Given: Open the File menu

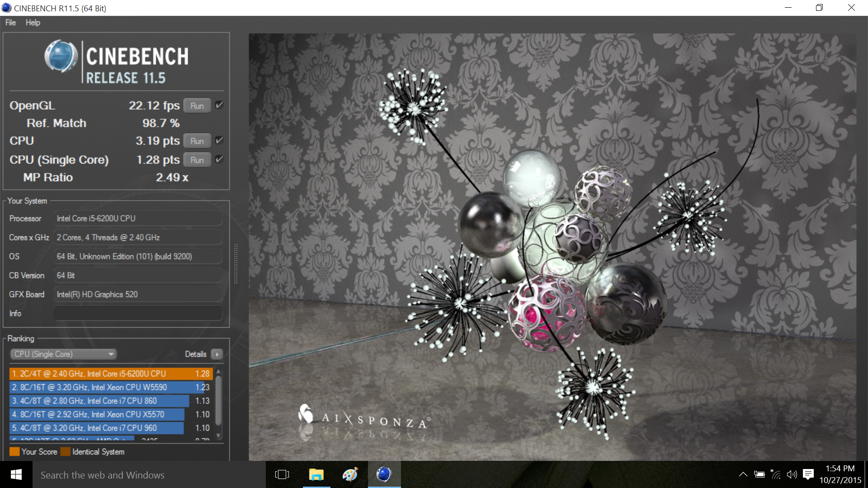Looking at the screenshot, I should [x=10, y=23].
